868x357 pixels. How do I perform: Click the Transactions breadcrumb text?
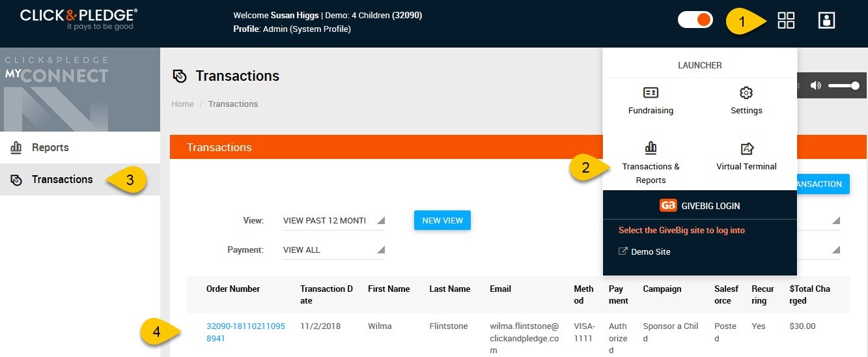point(233,104)
